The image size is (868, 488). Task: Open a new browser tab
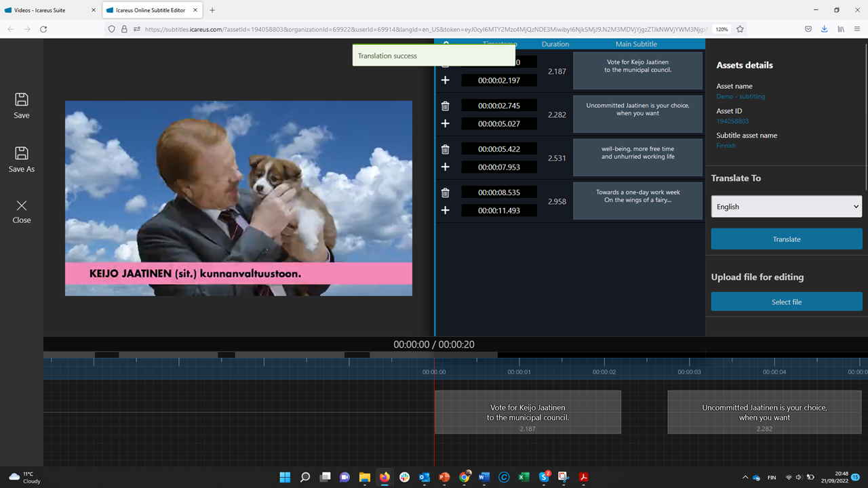click(x=212, y=10)
